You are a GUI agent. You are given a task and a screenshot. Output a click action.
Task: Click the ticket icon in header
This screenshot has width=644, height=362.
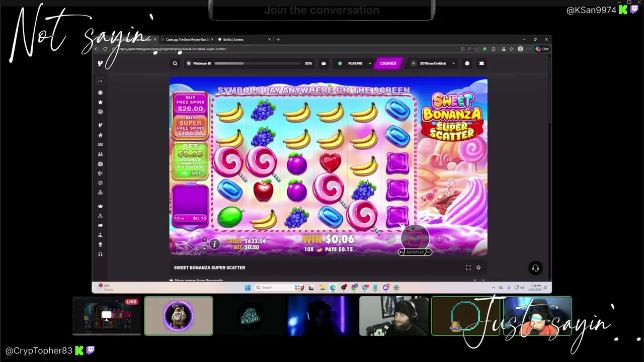coord(481,63)
